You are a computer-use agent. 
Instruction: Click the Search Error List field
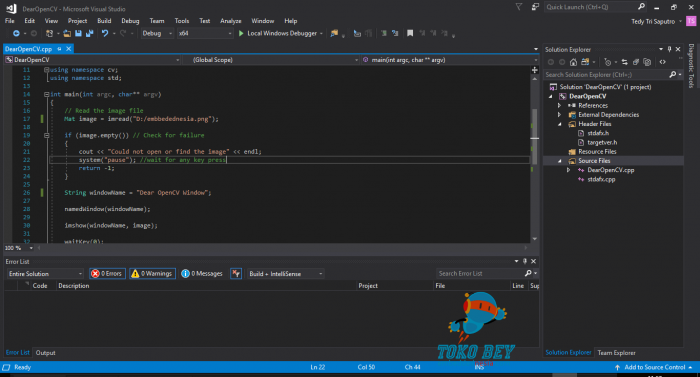[481, 274]
